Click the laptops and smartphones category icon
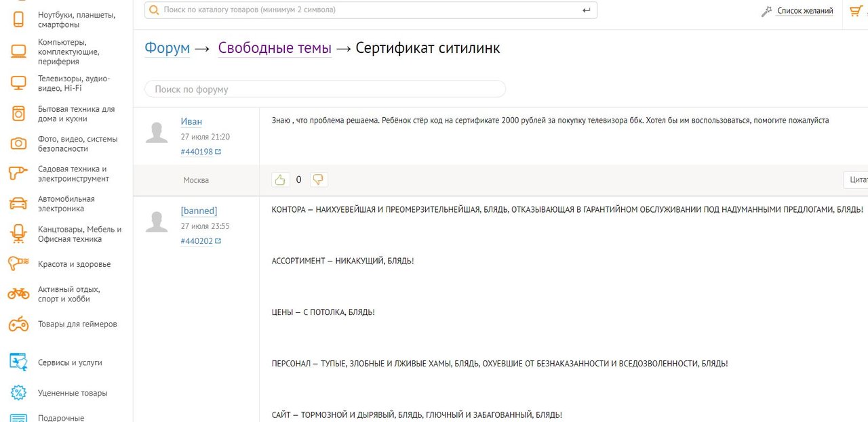The image size is (868, 422). point(18,20)
